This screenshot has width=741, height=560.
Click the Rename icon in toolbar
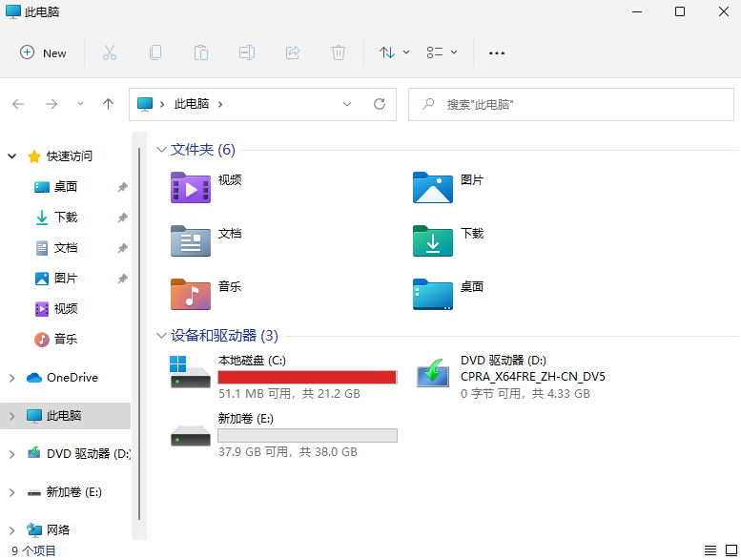[x=247, y=52]
